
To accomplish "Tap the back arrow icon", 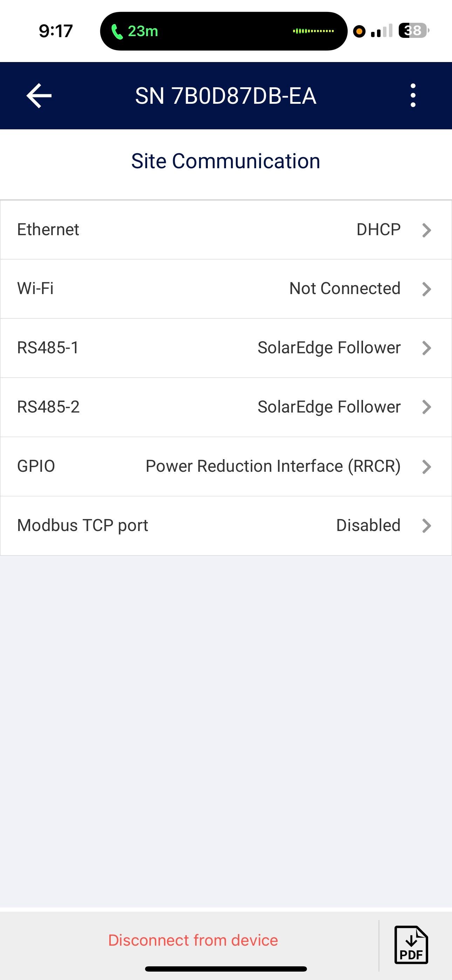I will 39,96.
